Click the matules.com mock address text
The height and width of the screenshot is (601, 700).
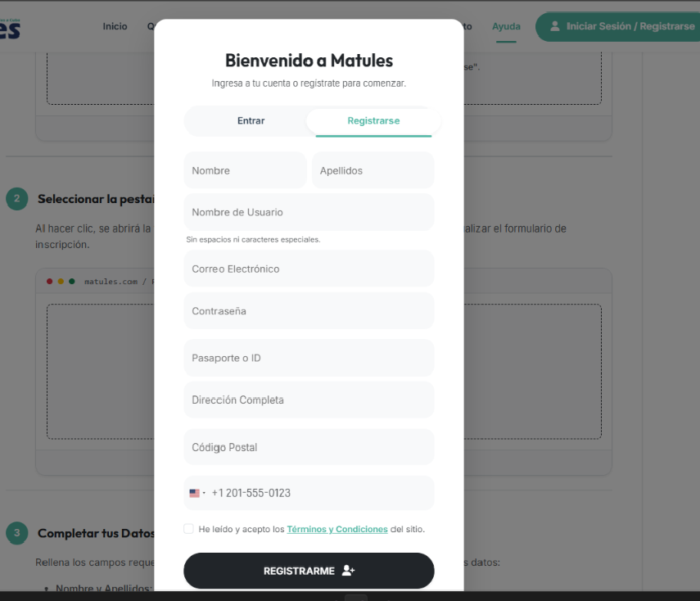[x=120, y=282]
